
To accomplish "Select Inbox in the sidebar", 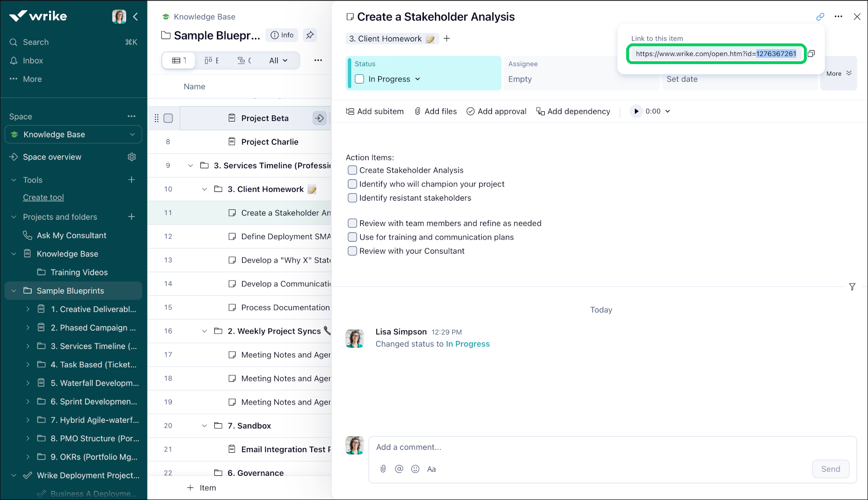I will 33,61.
